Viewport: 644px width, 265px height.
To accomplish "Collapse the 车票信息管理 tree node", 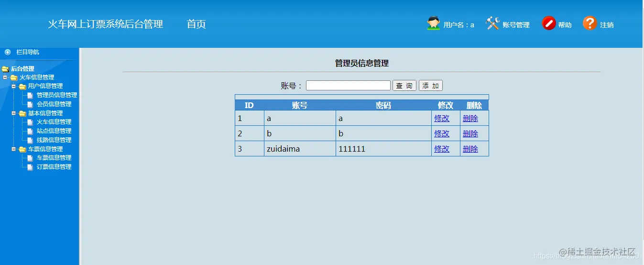I will tap(14, 149).
